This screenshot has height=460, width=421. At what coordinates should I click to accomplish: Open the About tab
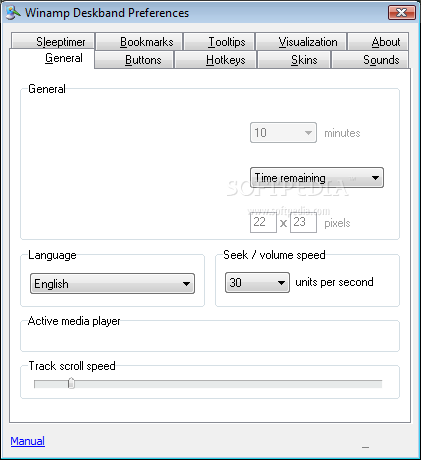click(378, 41)
